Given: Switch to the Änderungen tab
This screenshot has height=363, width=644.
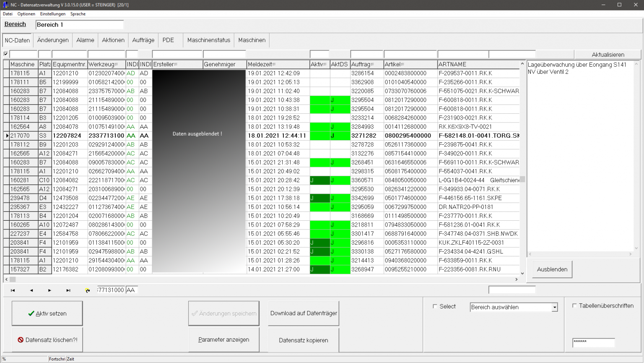Looking at the screenshot, I should tap(53, 40).
